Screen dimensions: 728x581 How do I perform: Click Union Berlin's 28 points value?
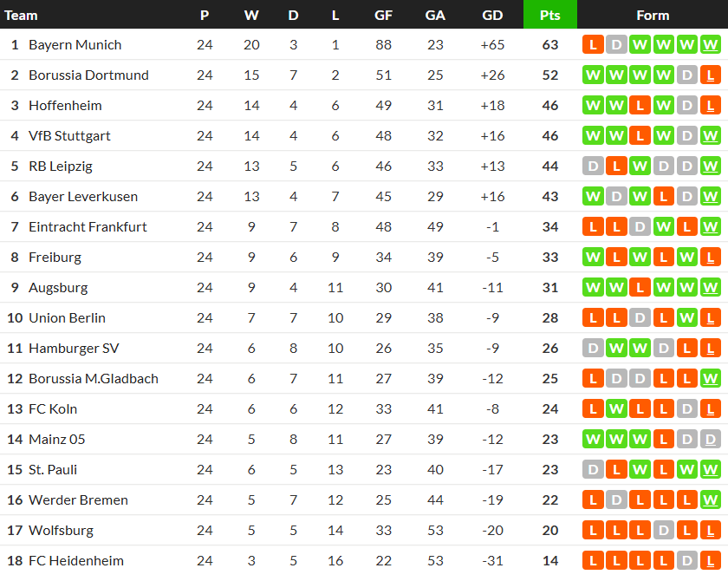pos(550,317)
